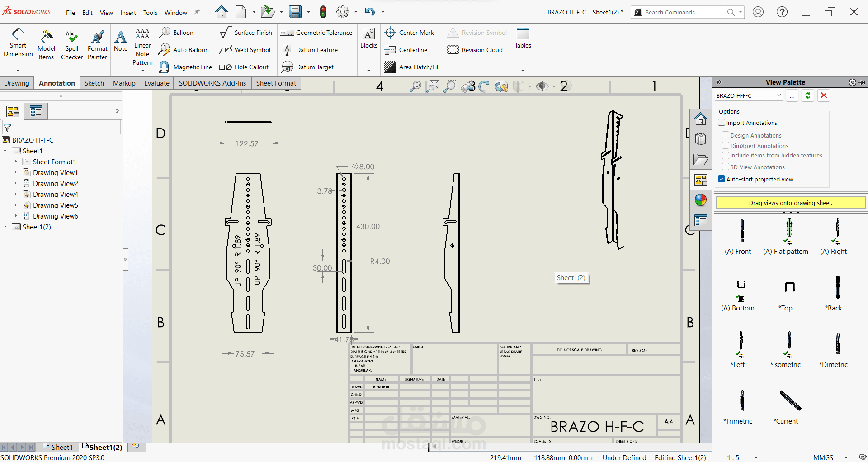Insert a Geometric Tolerance
This screenshot has width=868, height=462.
tap(316, 33)
